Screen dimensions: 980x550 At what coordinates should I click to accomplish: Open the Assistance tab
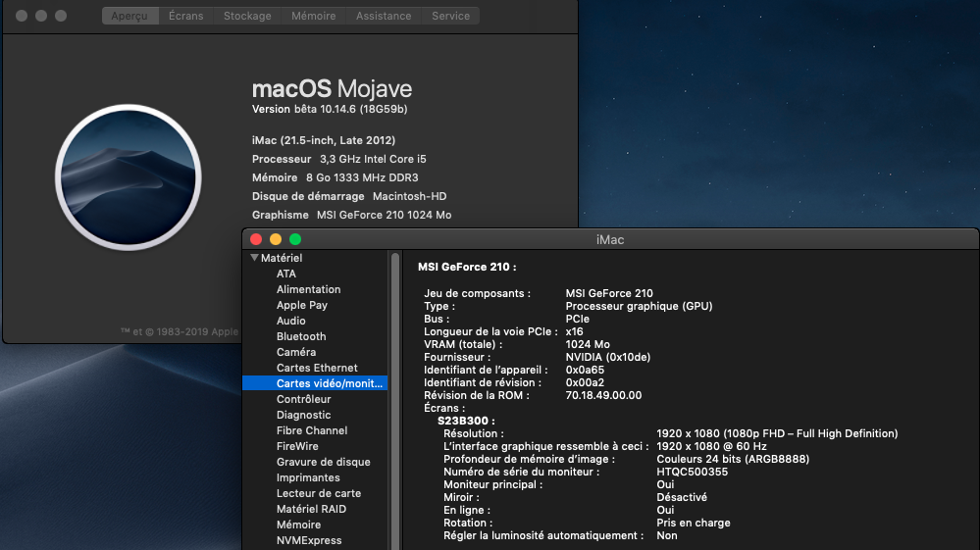384,16
